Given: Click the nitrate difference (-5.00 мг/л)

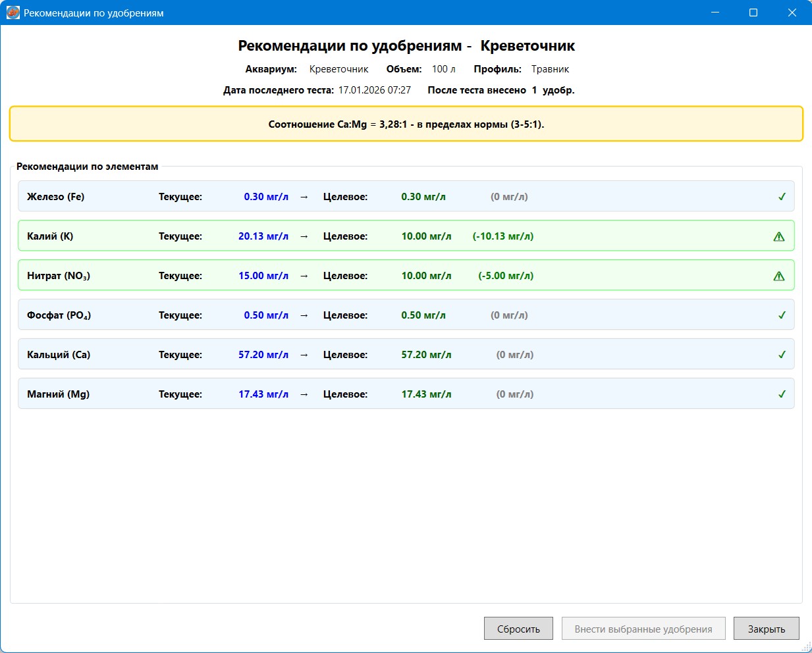Looking at the screenshot, I should tap(505, 276).
